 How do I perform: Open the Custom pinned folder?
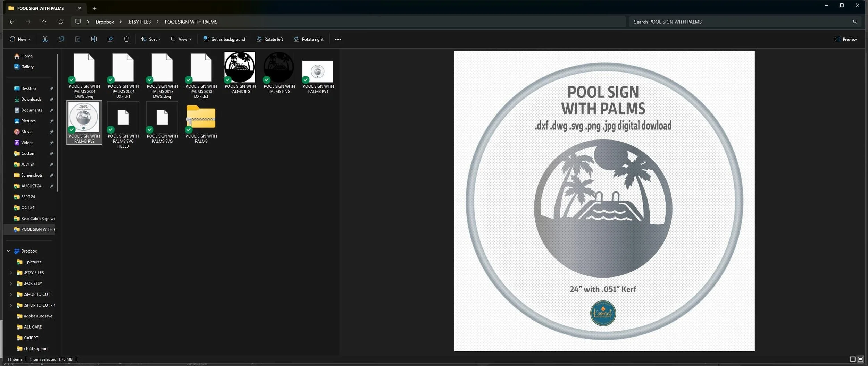pos(28,153)
